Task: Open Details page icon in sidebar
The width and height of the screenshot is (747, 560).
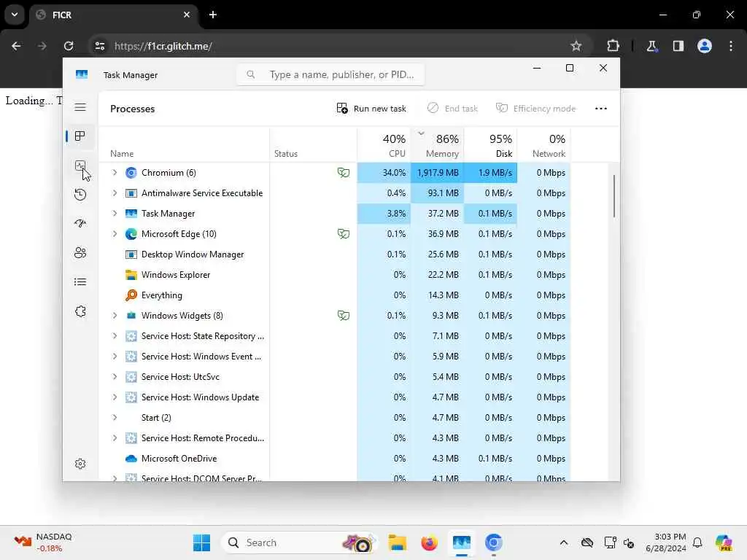Action: click(80, 282)
